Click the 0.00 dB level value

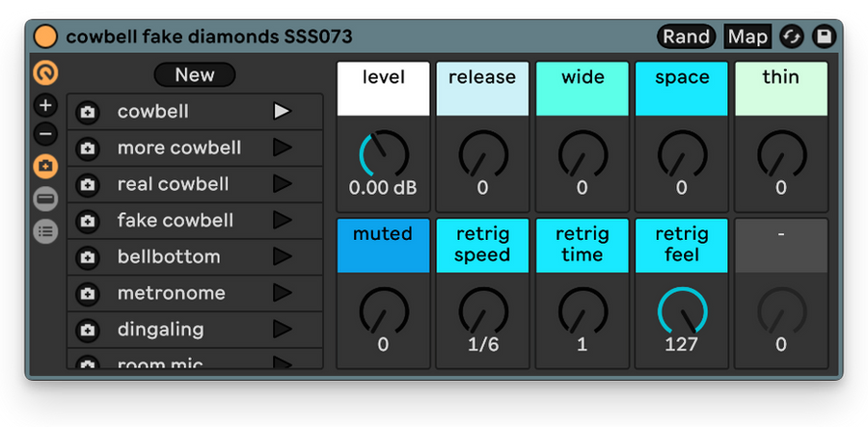(383, 188)
